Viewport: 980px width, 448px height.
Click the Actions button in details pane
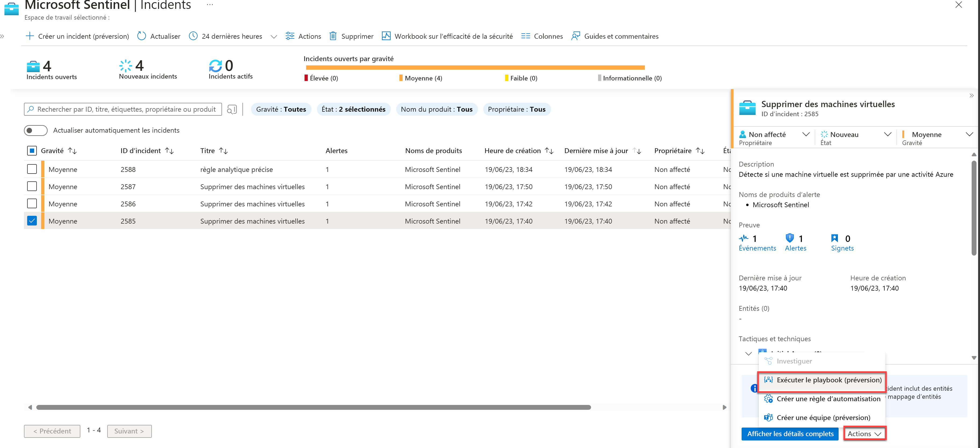(864, 434)
